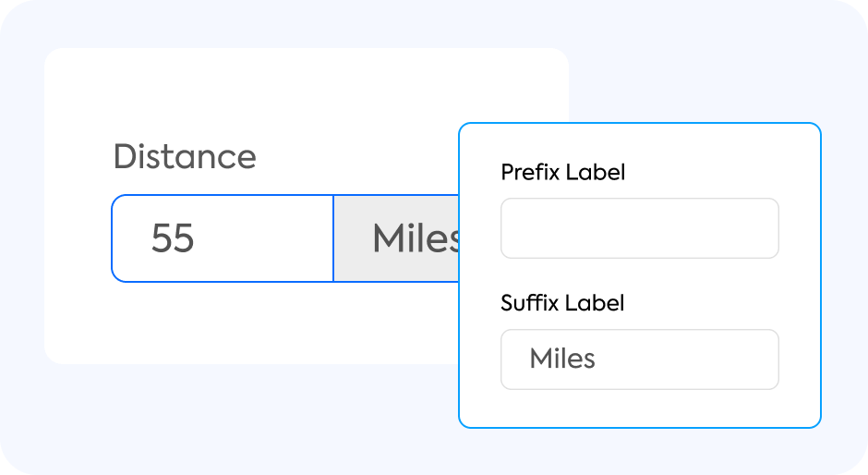Focus the Suffix Label input field
Image resolution: width=868 pixels, height=475 pixels.
(639, 359)
